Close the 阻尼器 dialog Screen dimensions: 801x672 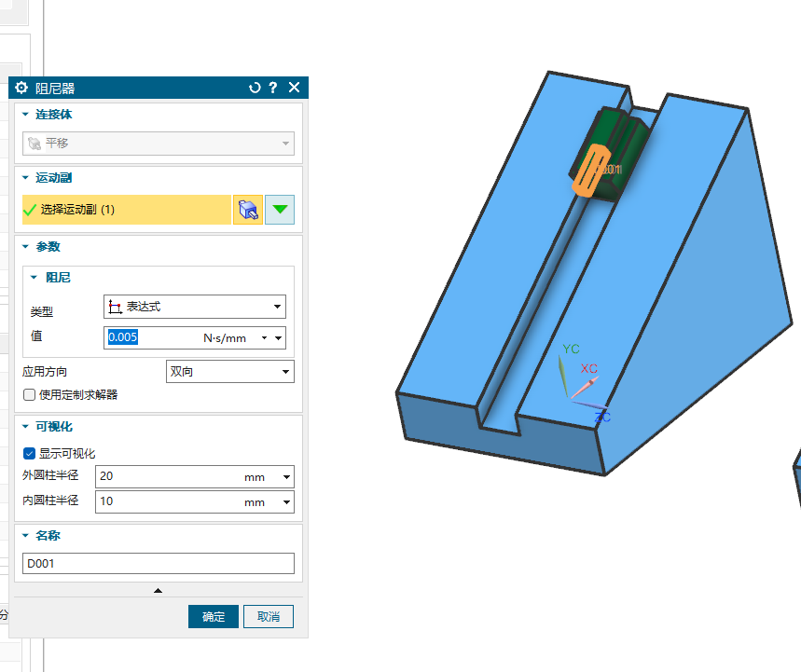[x=295, y=88]
